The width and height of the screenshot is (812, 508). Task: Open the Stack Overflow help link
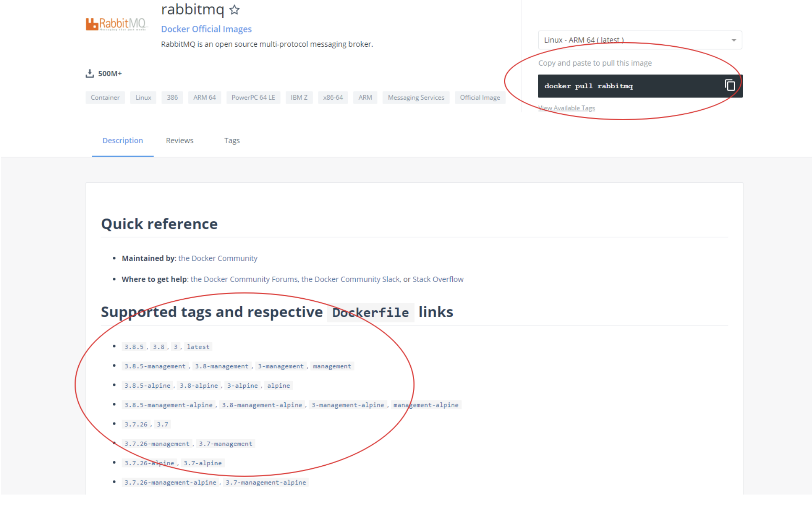click(438, 279)
